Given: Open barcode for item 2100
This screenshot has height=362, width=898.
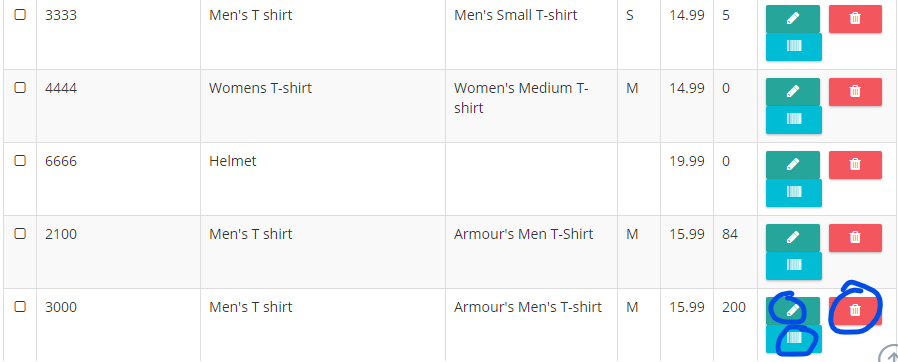Looking at the screenshot, I should (794, 266).
